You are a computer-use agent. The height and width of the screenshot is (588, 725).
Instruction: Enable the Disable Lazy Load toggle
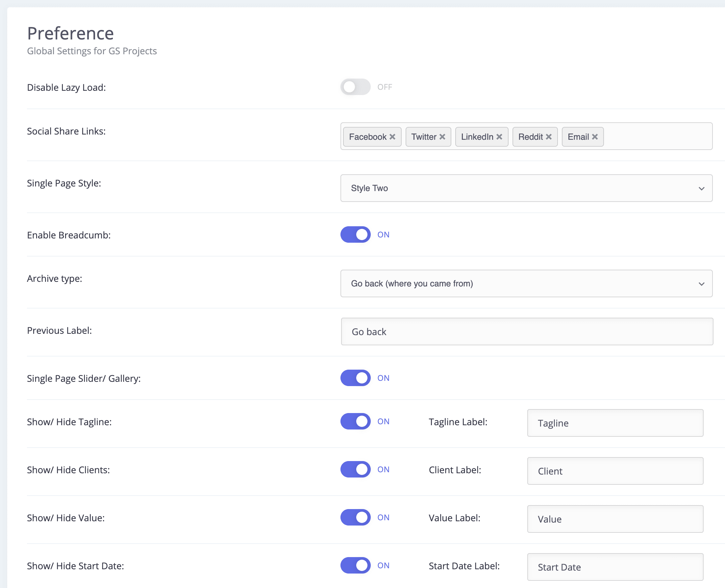355,87
